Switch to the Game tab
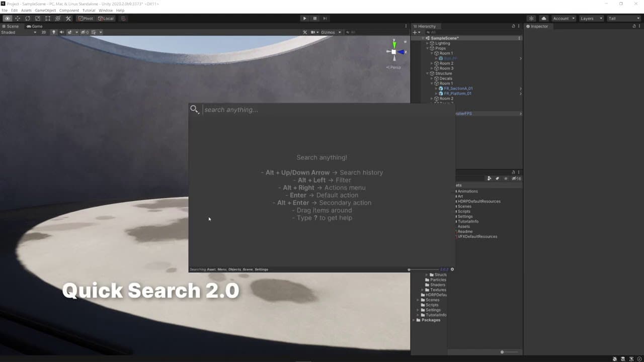This screenshot has height=362, width=644. tap(35, 26)
